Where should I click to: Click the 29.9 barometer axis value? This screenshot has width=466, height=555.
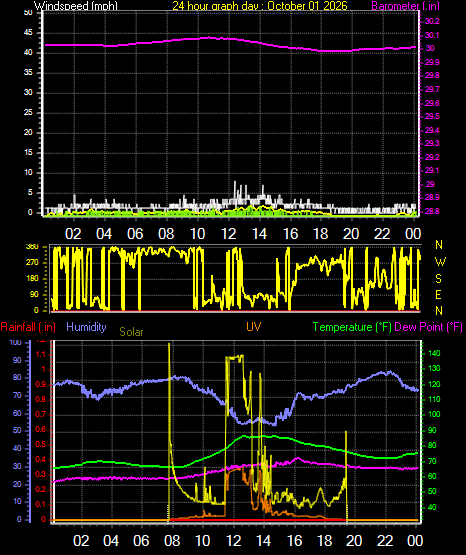tap(432, 62)
